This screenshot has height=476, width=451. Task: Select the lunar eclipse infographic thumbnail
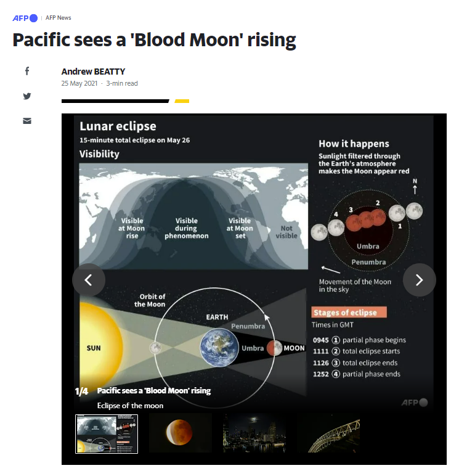point(107,433)
